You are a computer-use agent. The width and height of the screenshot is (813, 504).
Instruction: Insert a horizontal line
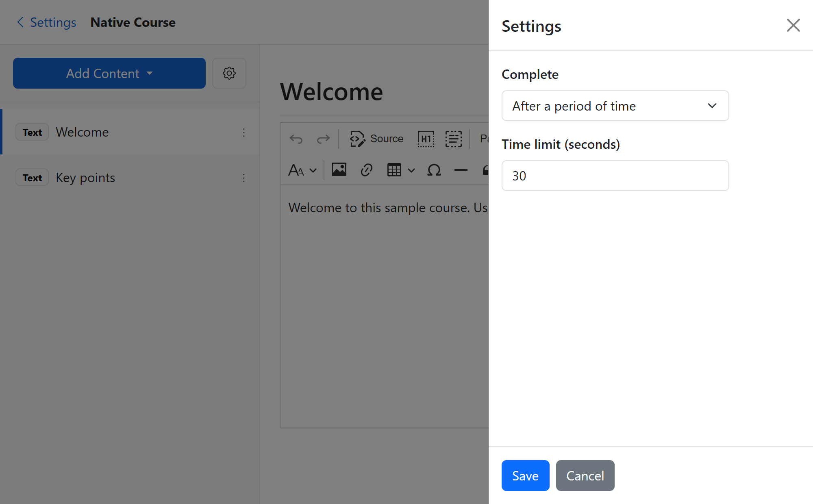click(x=461, y=170)
